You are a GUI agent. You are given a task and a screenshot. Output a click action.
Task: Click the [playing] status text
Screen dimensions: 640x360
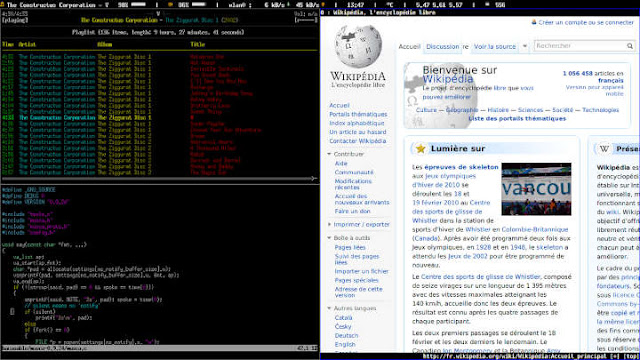point(15,20)
